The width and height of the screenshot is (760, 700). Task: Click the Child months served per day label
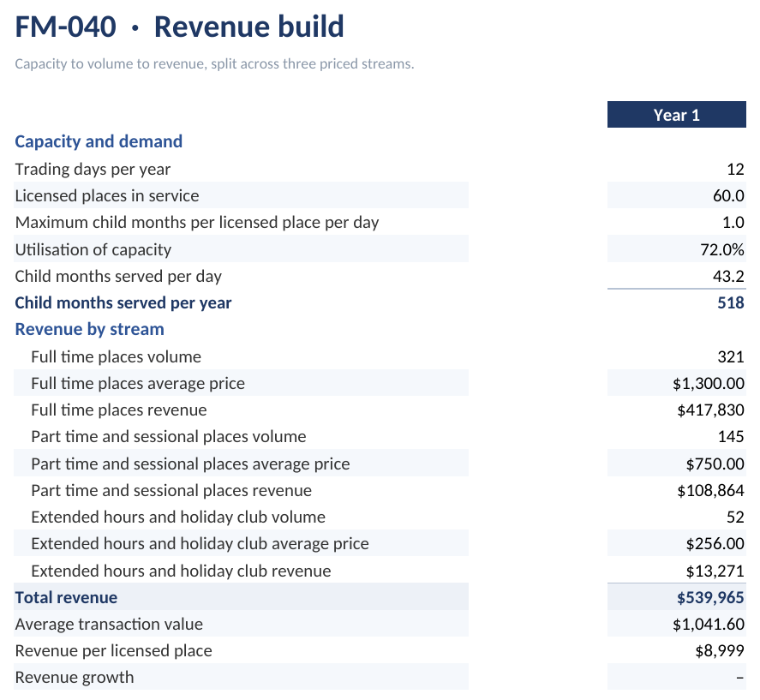point(118,276)
